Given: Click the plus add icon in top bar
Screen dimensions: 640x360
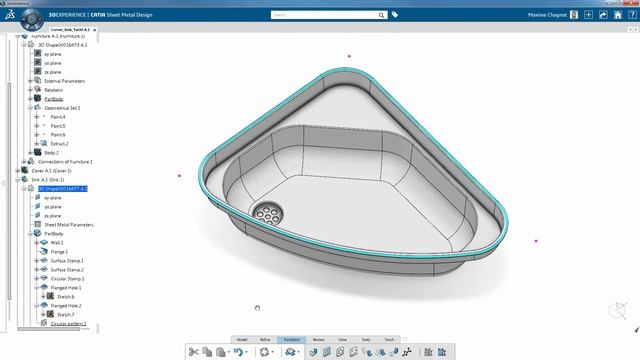Looking at the screenshot, I should point(588,15).
